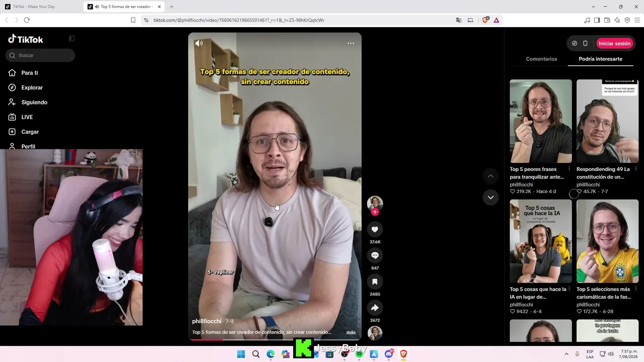
Task: Bookmark the video to favorites
Action: click(375, 282)
